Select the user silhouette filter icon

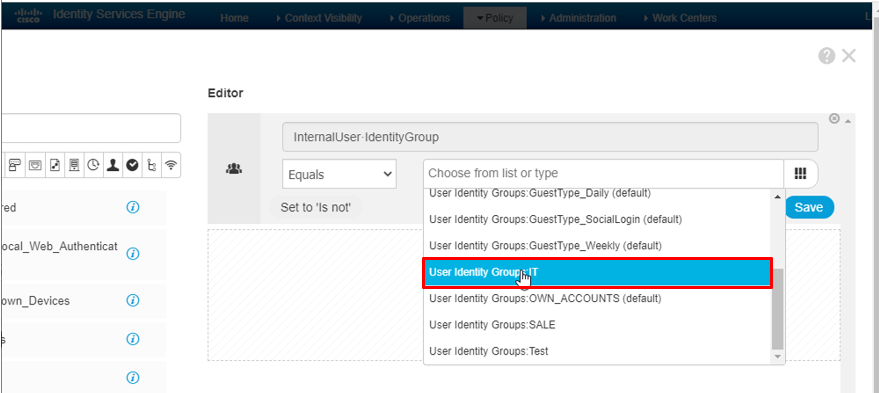pos(113,165)
